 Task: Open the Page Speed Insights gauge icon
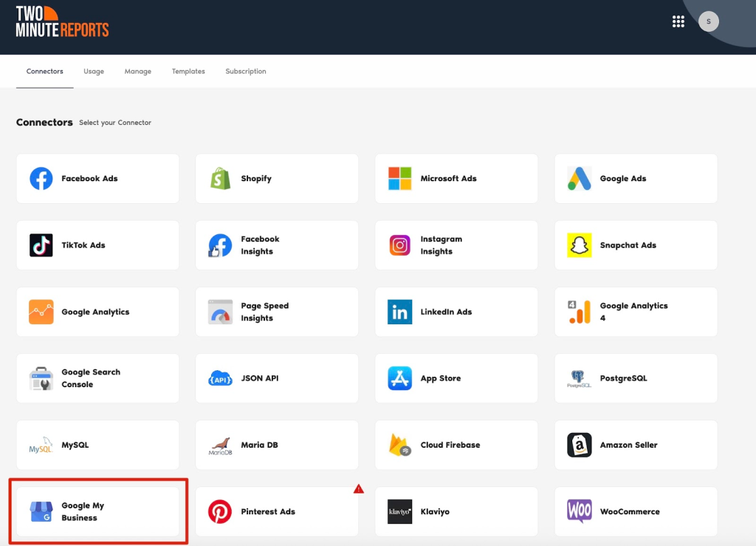[220, 312]
